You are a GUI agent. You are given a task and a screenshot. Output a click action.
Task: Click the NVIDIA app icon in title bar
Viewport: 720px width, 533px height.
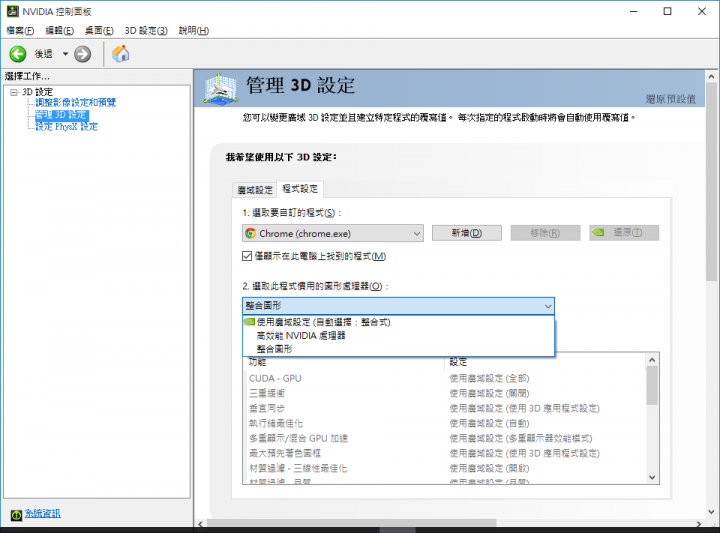point(12,11)
